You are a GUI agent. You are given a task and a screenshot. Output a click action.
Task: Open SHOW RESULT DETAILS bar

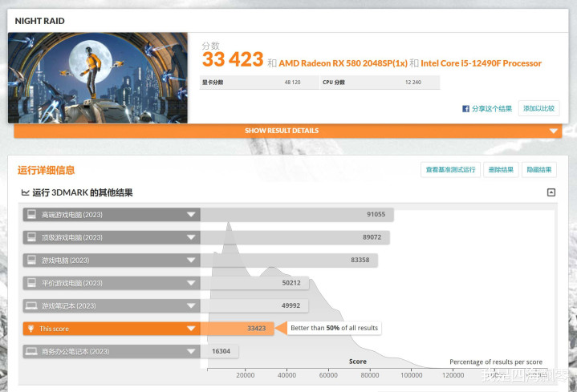(288, 131)
